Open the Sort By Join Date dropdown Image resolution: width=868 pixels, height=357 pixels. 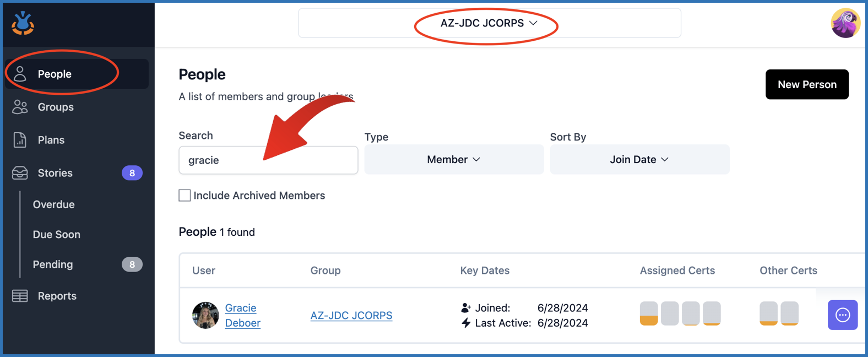[x=639, y=160]
